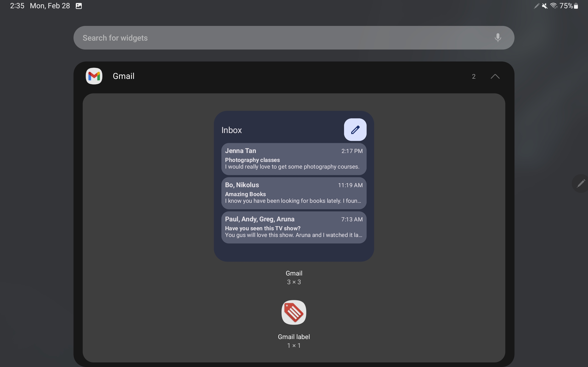Viewport: 588px width, 367px height.
Task: Tap the widget count badge showing 2
Action: point(474,76)
